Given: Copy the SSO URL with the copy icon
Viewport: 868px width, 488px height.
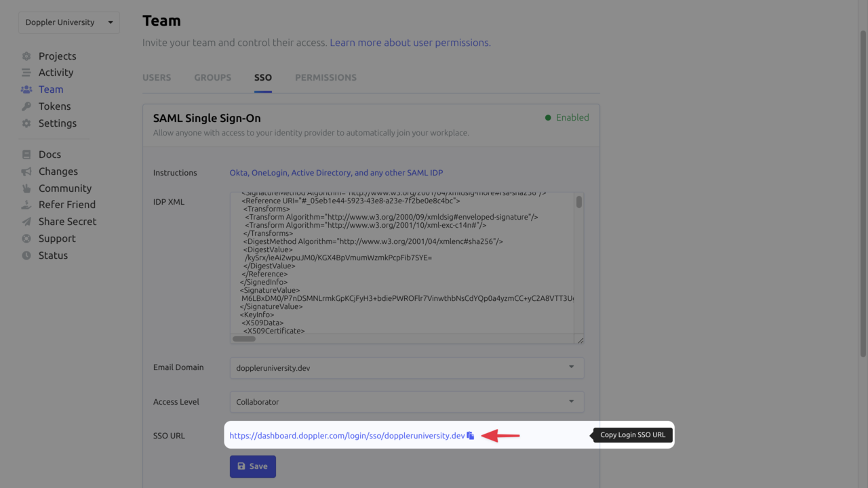Looking at the screenshot, I should [x=471, y=436].
